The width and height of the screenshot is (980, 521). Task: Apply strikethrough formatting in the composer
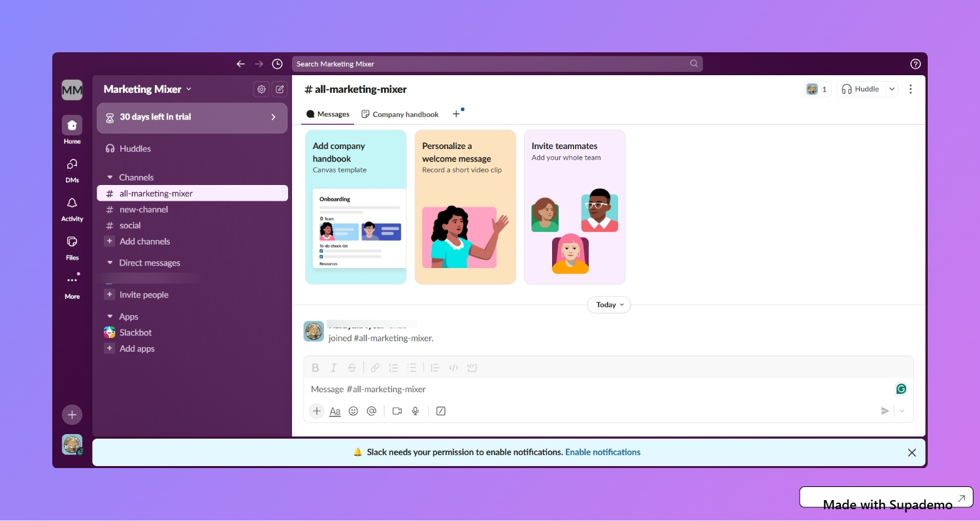tap(352, 367)
